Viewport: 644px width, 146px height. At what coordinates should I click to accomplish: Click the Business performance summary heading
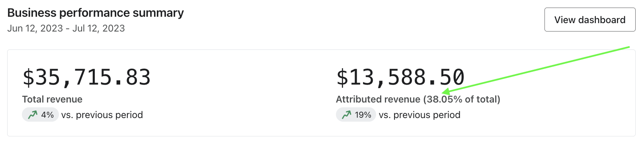96,13
